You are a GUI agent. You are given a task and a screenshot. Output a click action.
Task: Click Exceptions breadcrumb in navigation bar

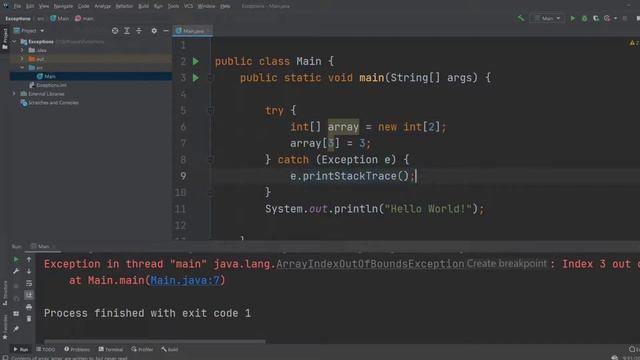[18, 18]
